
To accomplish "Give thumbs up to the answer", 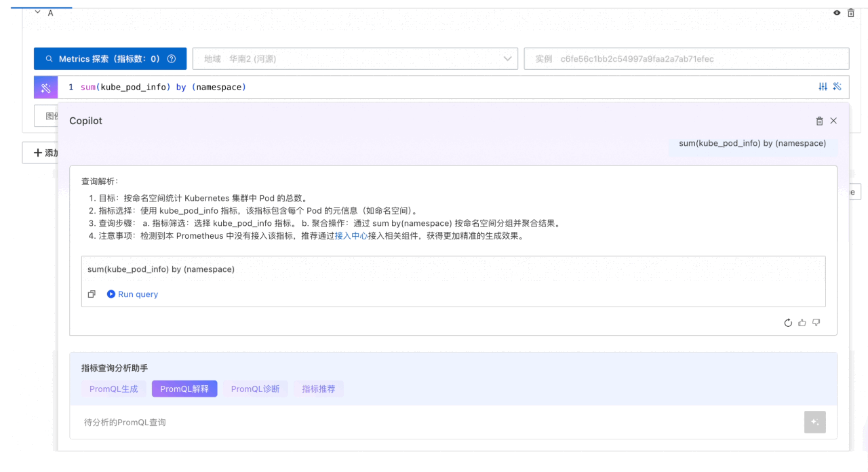I will (x=802, y=323).
